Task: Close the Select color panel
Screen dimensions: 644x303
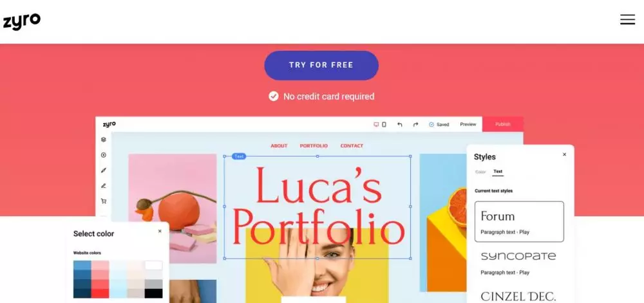Action: click(x=160, y=231)
